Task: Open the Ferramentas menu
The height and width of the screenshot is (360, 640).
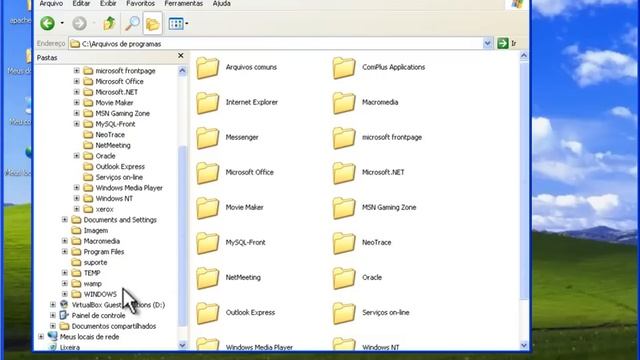Action: 184,4
